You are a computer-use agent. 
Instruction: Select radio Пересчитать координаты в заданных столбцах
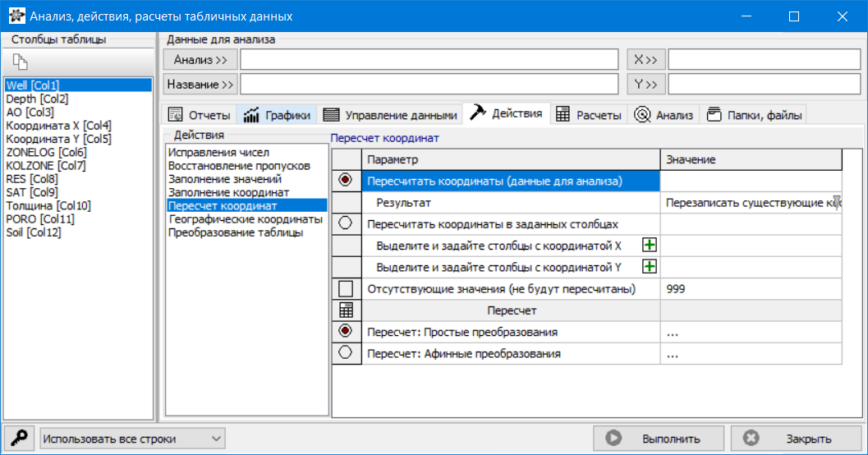point(346,223)
